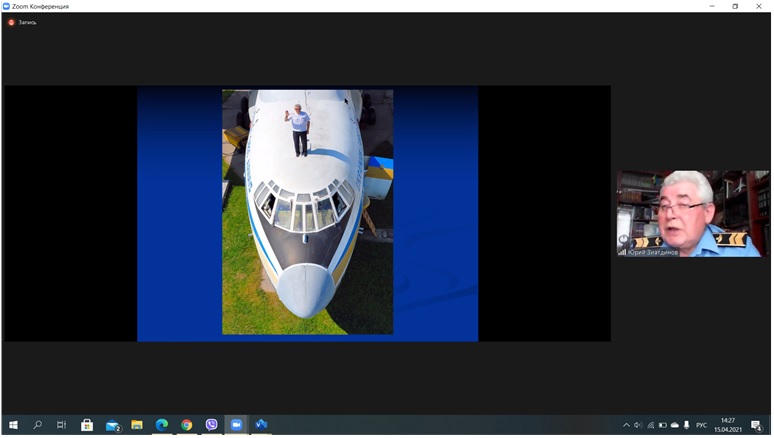
Task: Maximize the Zoom conference window
Action: click(735, 6)
